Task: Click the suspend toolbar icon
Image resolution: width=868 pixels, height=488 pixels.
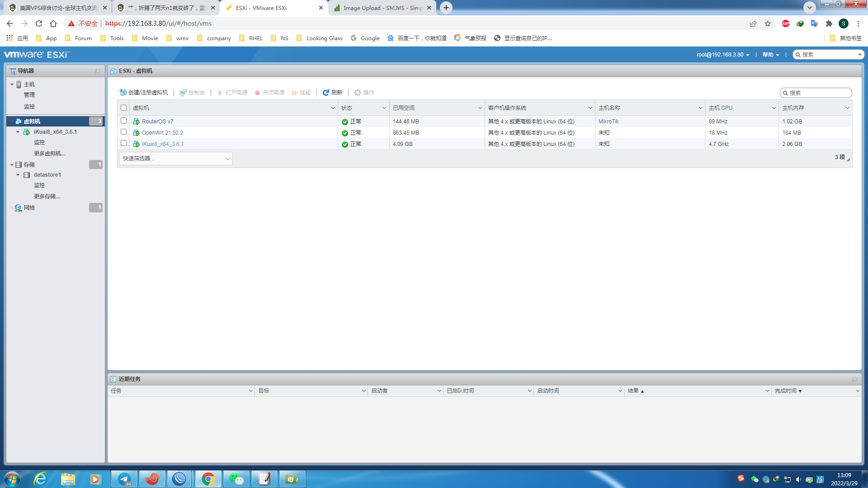Action: [294, 93]
